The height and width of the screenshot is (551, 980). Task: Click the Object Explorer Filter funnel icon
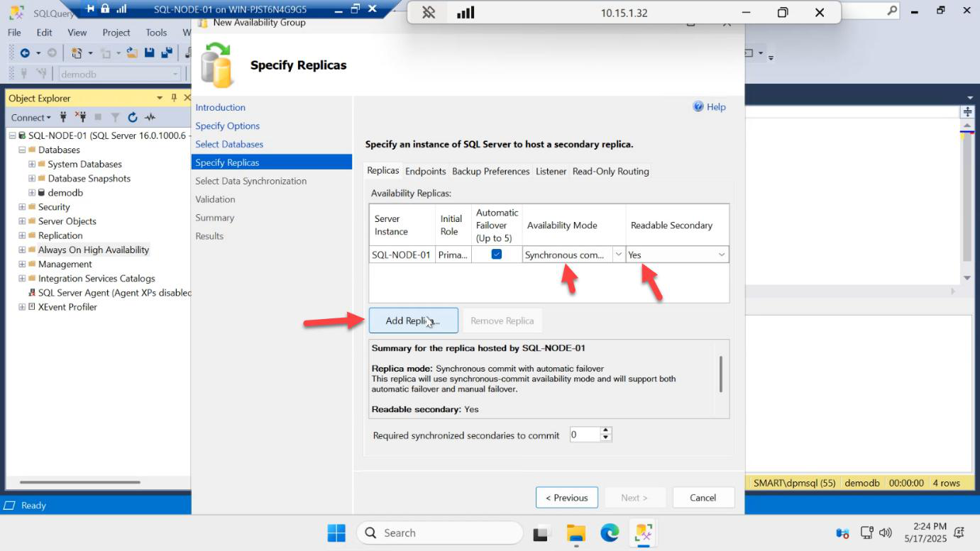tap(115, 117)
